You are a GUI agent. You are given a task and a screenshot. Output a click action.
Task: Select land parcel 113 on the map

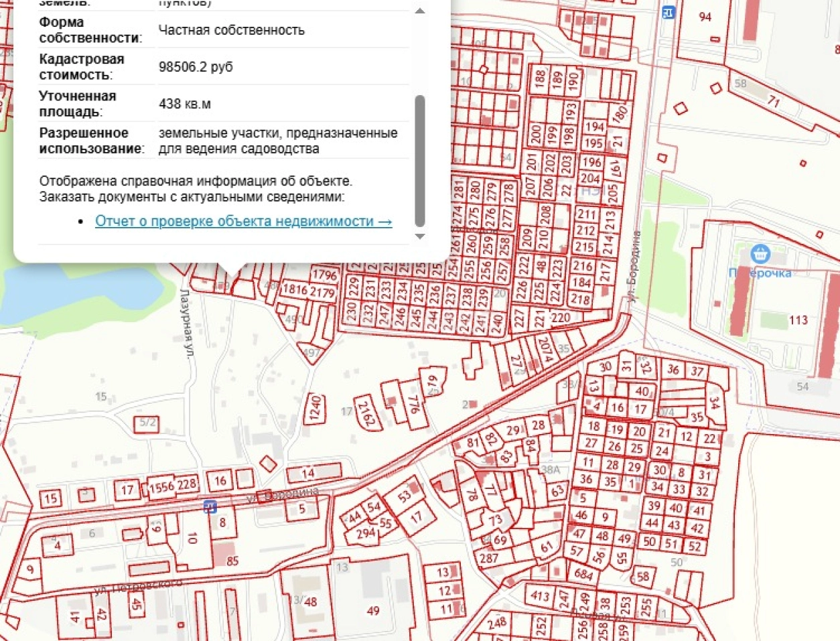[x=797, y=320]
